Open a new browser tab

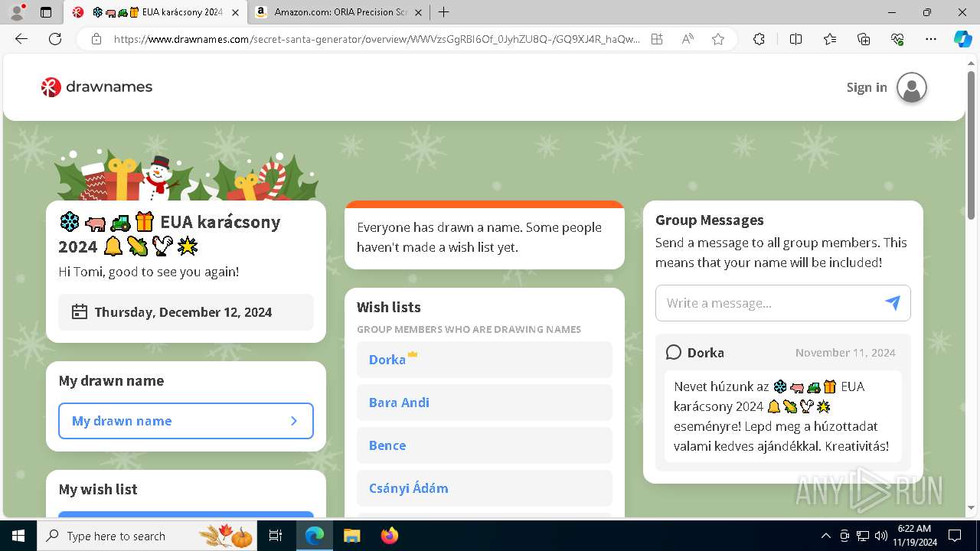444,12
